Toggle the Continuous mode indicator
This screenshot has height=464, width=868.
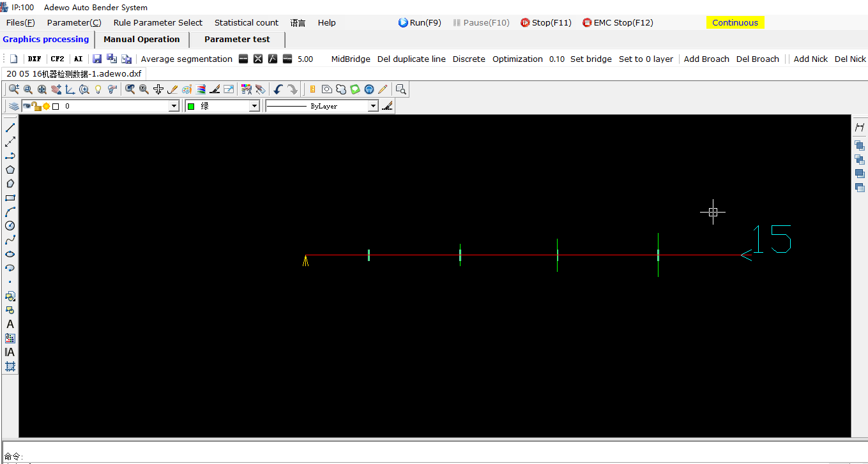click(735, 23)
